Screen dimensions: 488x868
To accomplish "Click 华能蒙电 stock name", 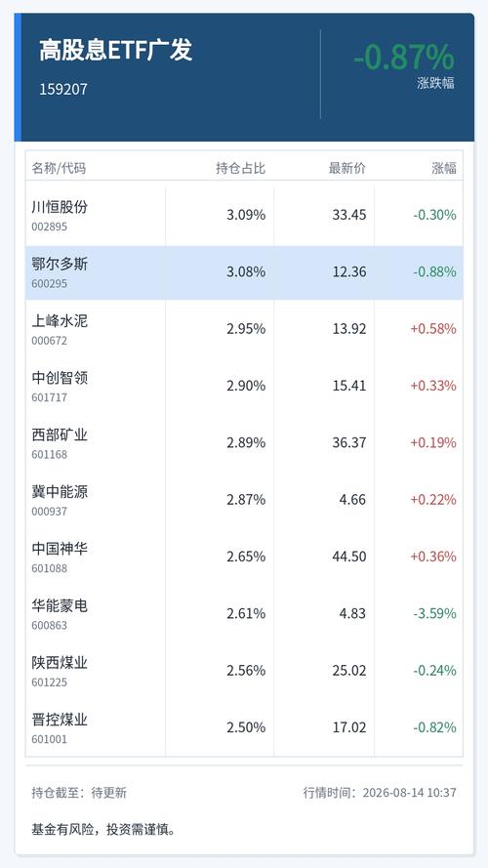I will [60, 605].
